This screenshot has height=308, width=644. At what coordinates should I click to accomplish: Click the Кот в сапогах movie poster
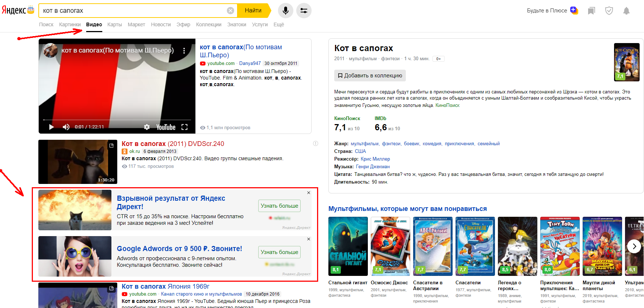point(627,62)
